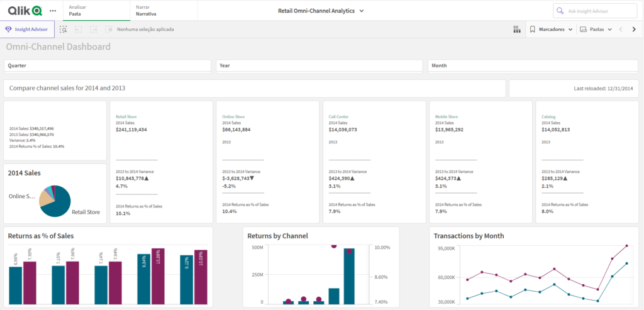Go to previous sheet with left chevron
The width and height of the screenshot is (644, 310).
click(621, 30)
